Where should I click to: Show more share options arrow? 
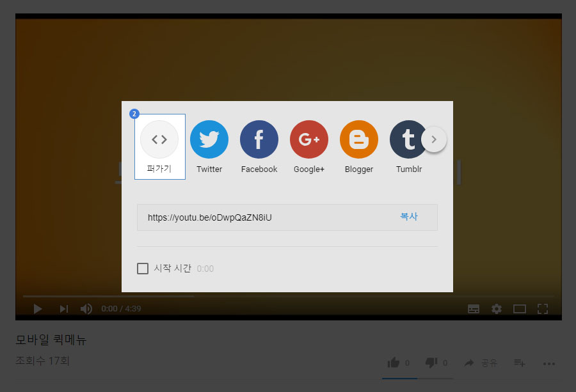click(434, 139)
